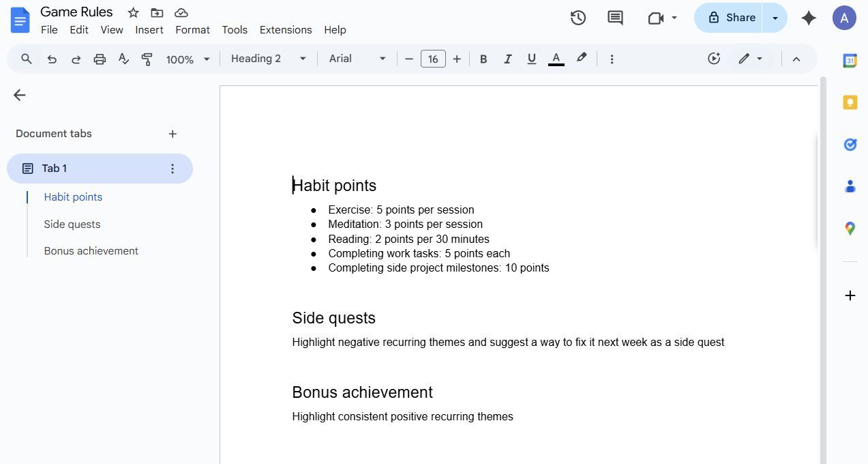Image resolution: width=868 pixels, height=464 pixels.
Task: Open Google Maps in side panel
Action: point(850,229)
